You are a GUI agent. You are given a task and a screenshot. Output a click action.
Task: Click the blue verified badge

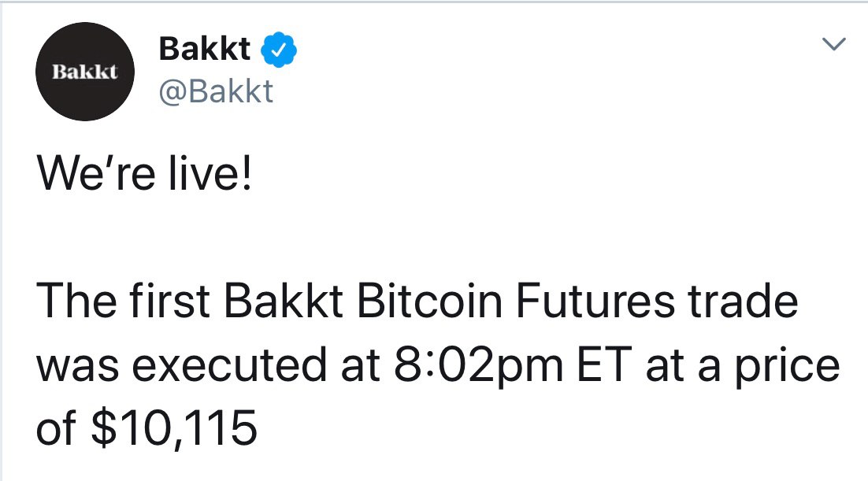pos(278,50)
